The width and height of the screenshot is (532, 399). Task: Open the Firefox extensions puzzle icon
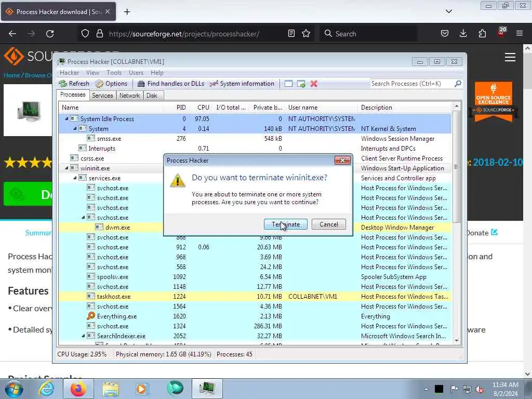pyautogui.click(x=482, y=33)
